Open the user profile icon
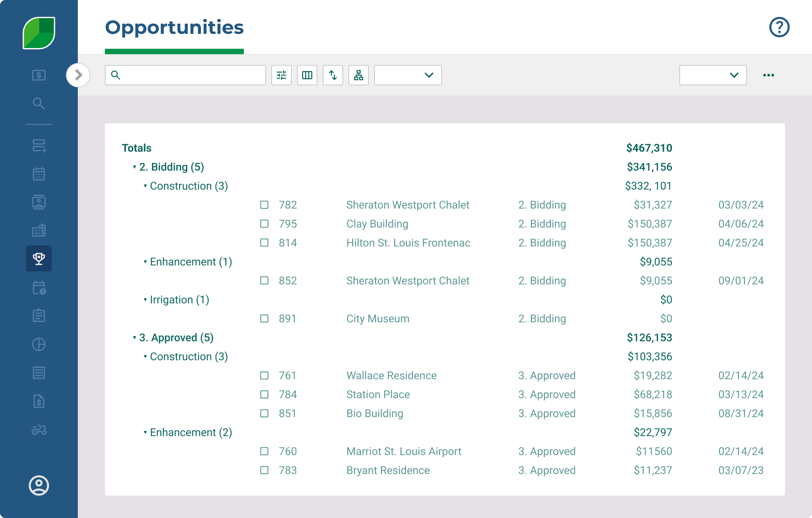Viewport: 812px width, 518px height. (39, 485)
